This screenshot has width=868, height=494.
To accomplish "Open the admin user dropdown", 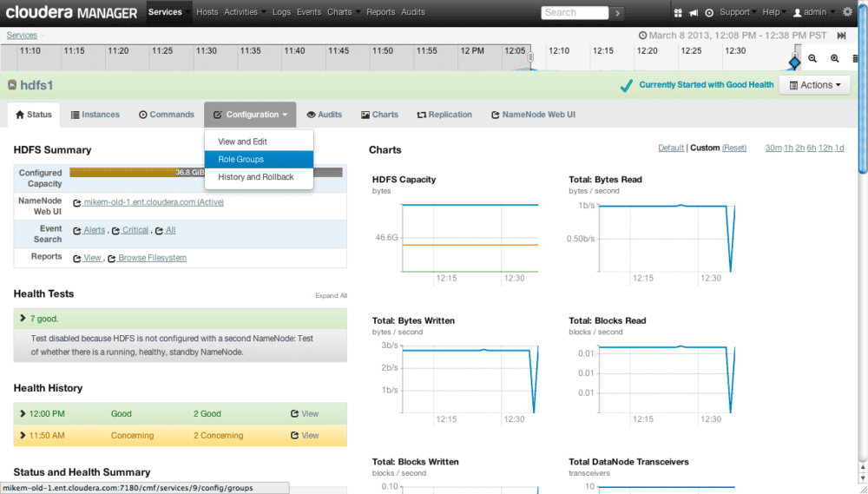I will 814,12.
